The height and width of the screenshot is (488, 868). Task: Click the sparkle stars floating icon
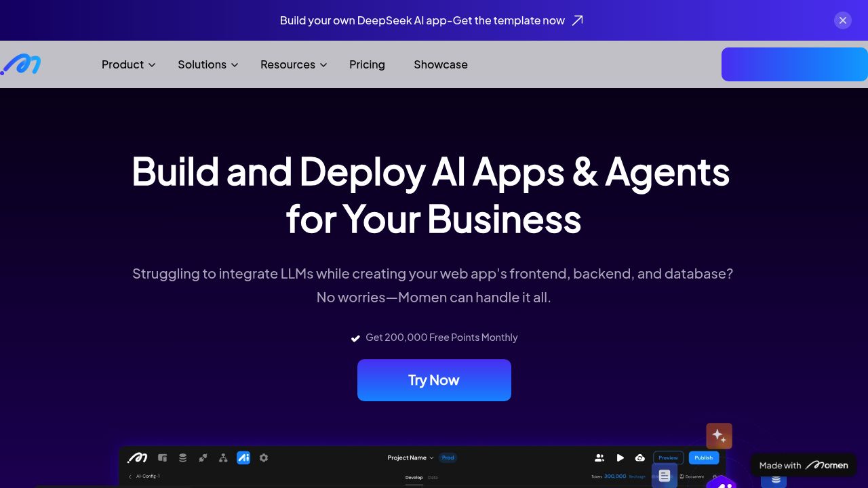tap(719, 436)
